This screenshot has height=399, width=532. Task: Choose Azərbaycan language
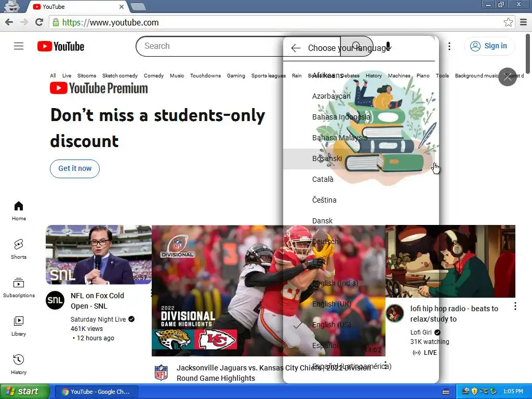[359, 96]
